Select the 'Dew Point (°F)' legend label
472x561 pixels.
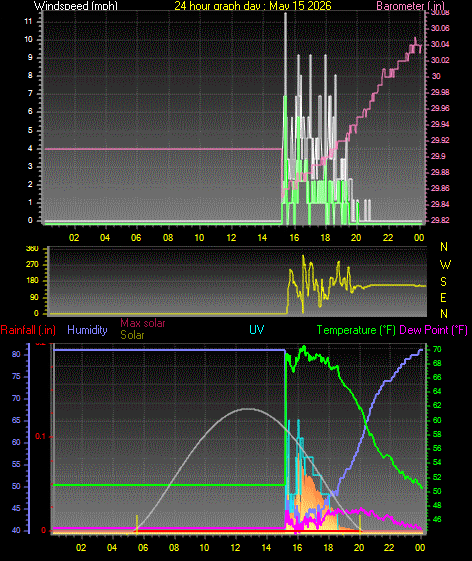click(x=433, y=330)
